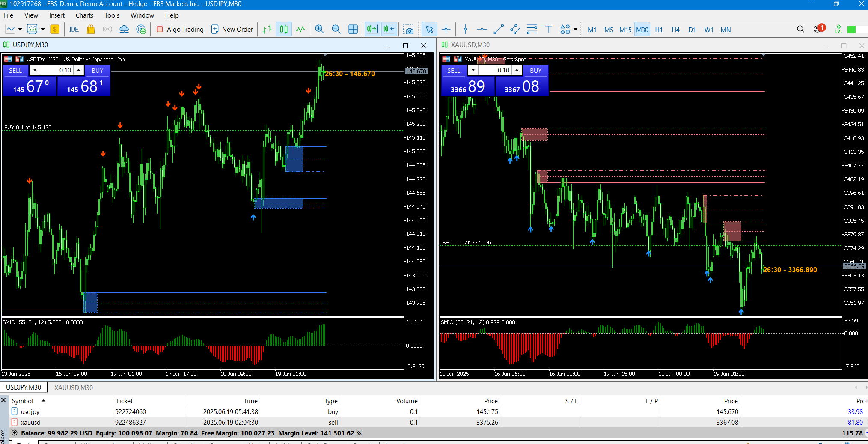Expand the shapes objects dropdown arrow
The width and height of the screenshot is (868, 444).
(575, 30)
